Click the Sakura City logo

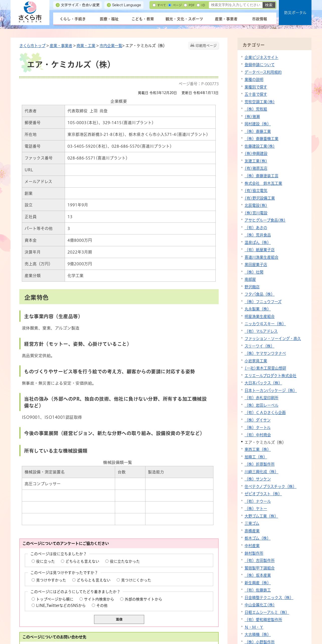pos(30,12)
